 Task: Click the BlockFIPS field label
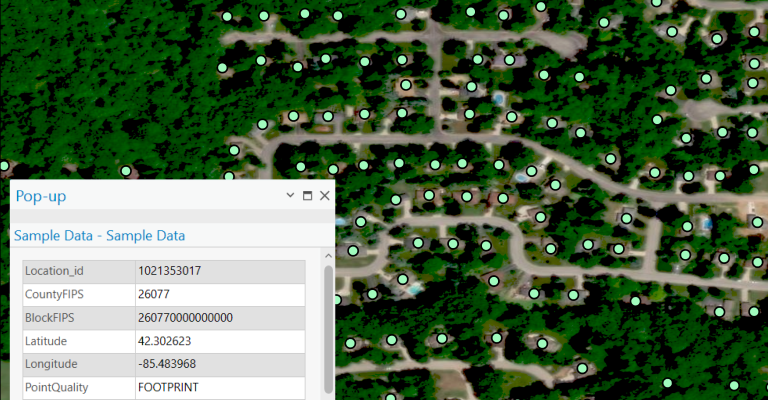coord(78,318)
